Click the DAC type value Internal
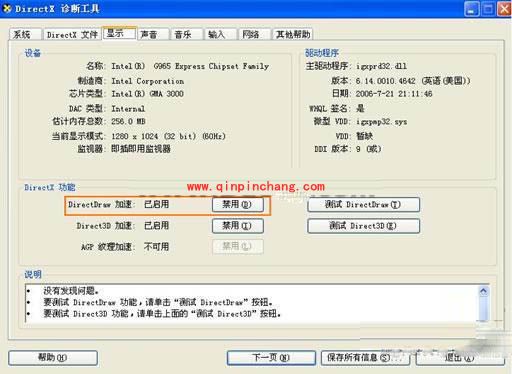Viewport: 512px width, 374px height. click(128, 109)
